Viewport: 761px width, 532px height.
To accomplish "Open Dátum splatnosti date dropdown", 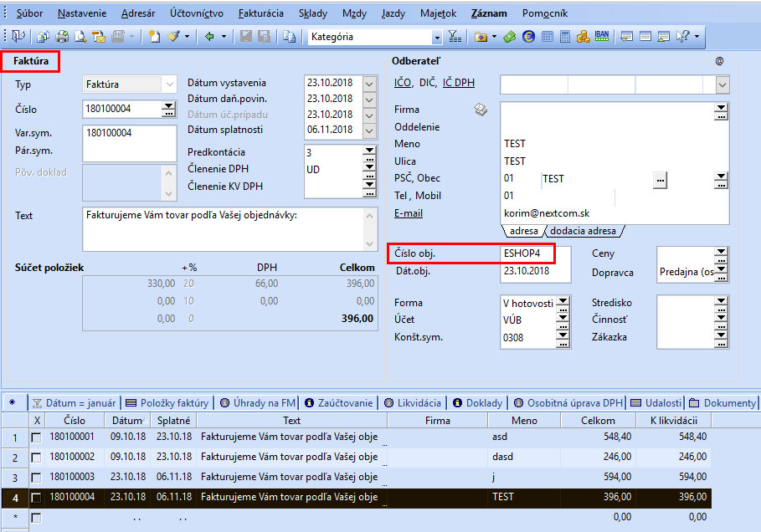I will pos(369,131).
